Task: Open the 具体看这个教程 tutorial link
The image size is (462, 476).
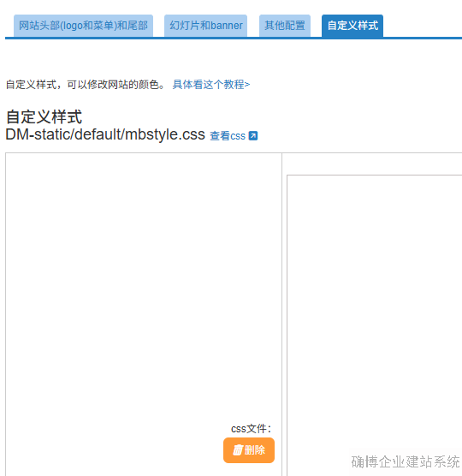Action: 211,85
